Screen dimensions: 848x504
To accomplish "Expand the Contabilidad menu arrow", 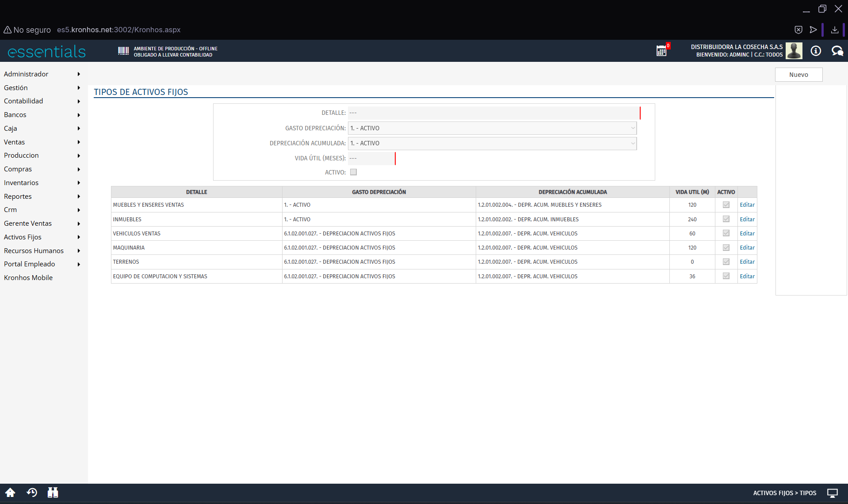I will tap(79, 101).
